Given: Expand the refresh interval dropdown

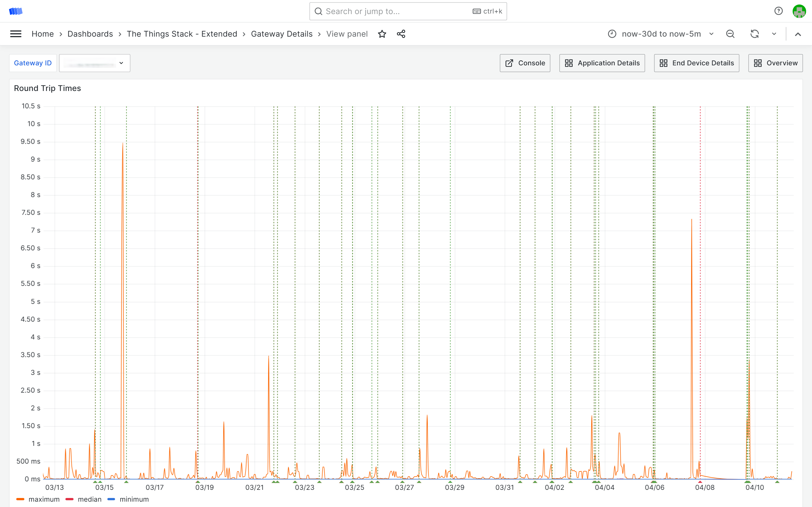Looking at the screenshot, I should 774,34.
